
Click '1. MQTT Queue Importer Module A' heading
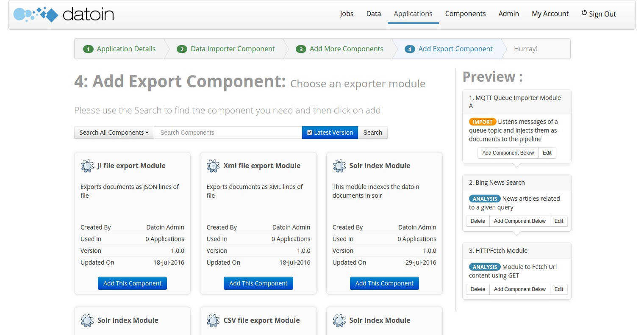point(515,102)
